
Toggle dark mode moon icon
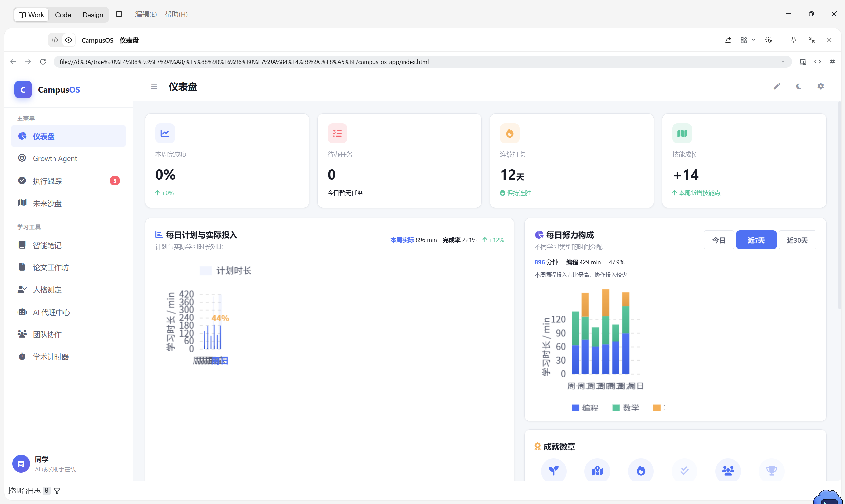[x=799, y=86]
